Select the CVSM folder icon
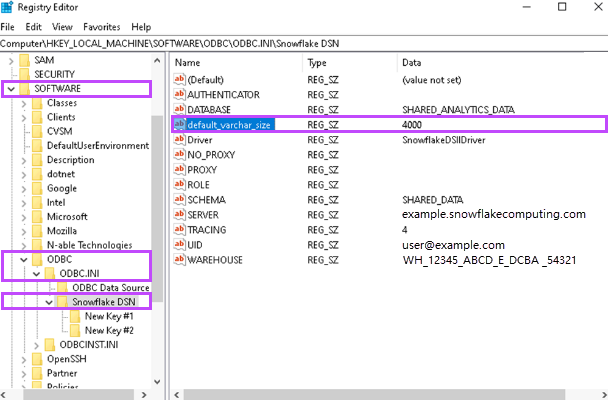 37,131
